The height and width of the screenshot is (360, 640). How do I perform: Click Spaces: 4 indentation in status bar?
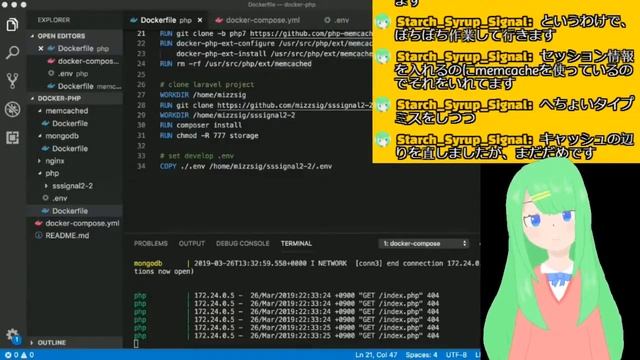[421, 355]
